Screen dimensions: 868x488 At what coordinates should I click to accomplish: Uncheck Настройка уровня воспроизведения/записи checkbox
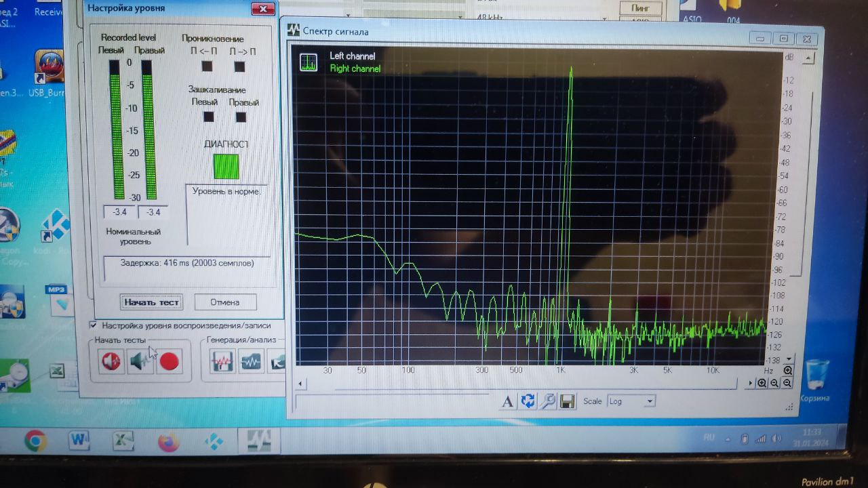click(94, 325)
